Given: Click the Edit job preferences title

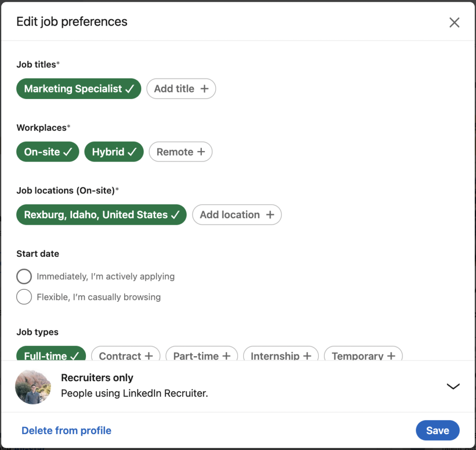Looking at the screenshot, I should point(72,22).
